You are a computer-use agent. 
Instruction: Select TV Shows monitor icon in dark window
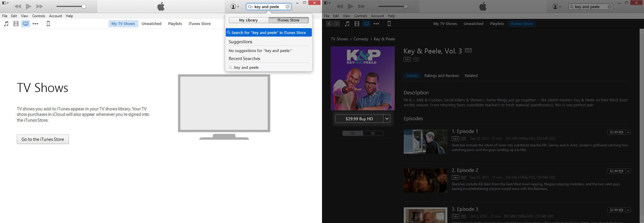[366, 24]
